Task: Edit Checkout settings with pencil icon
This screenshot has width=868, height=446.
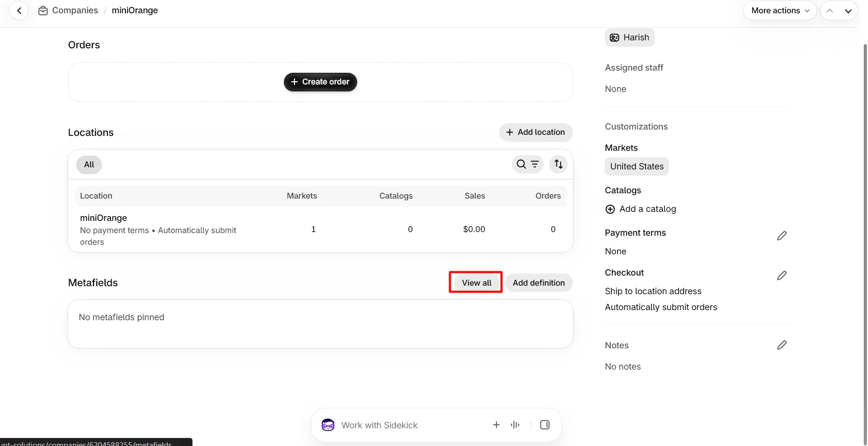Action: tap(782, 276)
